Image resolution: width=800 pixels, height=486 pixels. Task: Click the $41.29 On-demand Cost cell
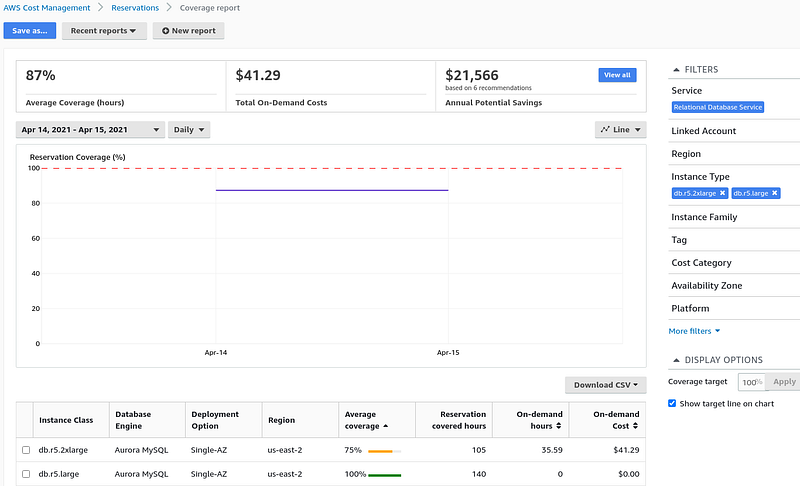(626, 450)
